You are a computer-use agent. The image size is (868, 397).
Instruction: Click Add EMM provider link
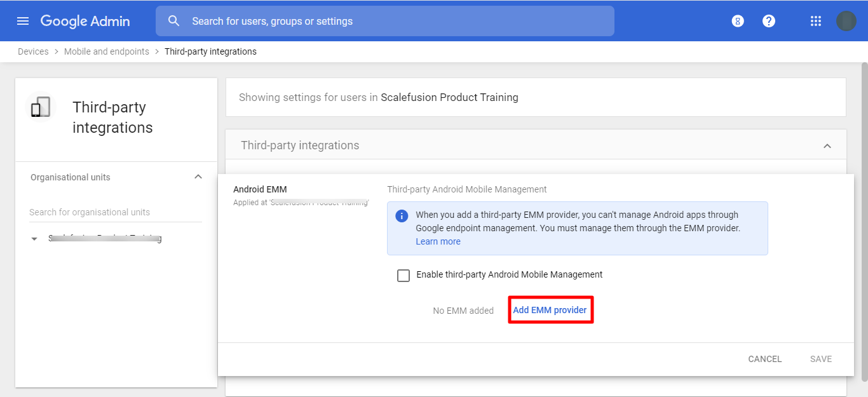coord(550,310)
